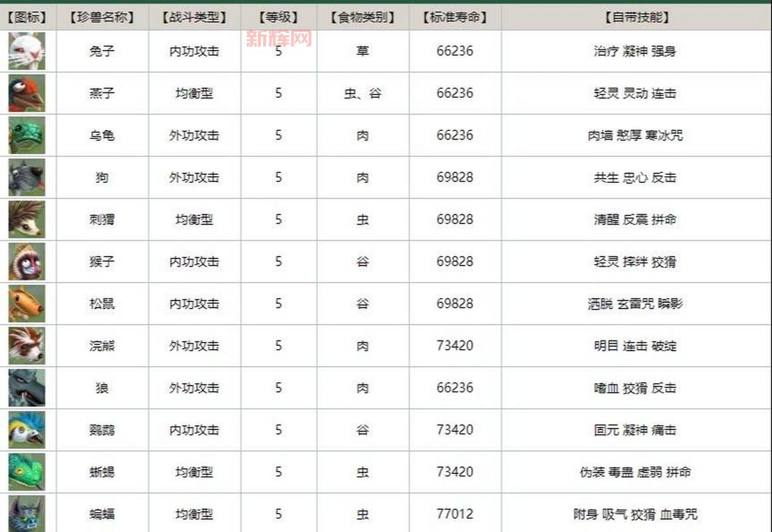Click the hedgehog (刺猬) pet icon
Screen dimensions: 772x532
(27, 219)
